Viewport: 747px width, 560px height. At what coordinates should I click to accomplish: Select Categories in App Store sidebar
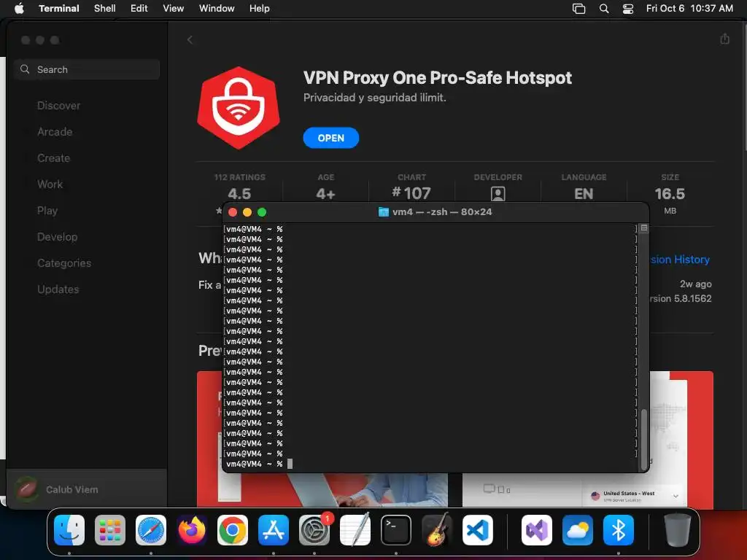coord(64,262)
